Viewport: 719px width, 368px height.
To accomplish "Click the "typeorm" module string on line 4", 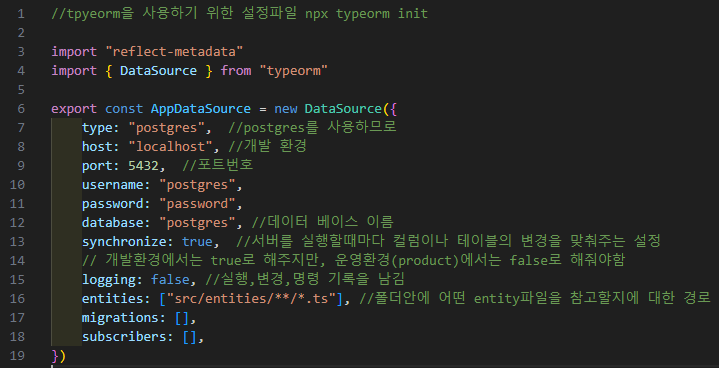I will point(293,71).
